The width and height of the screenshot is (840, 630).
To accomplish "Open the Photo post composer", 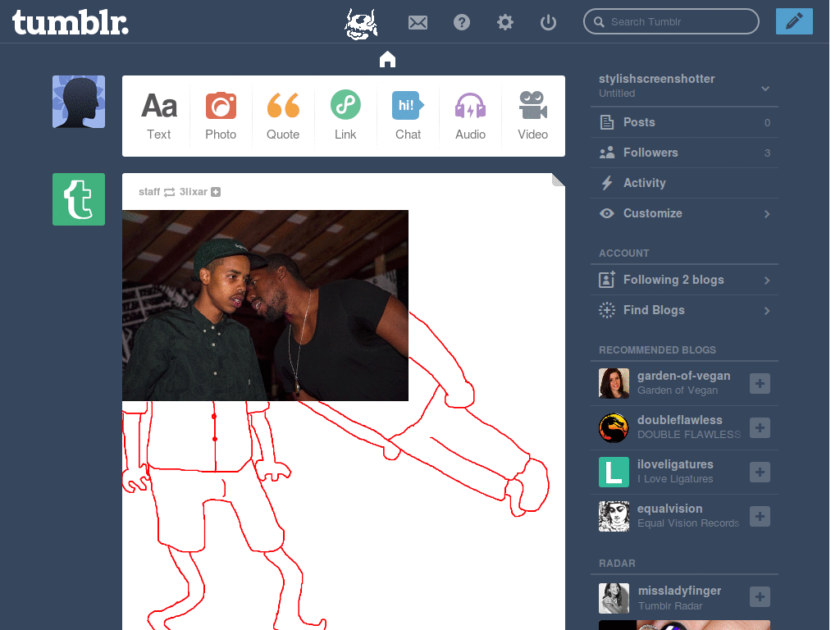I will 221,115.
